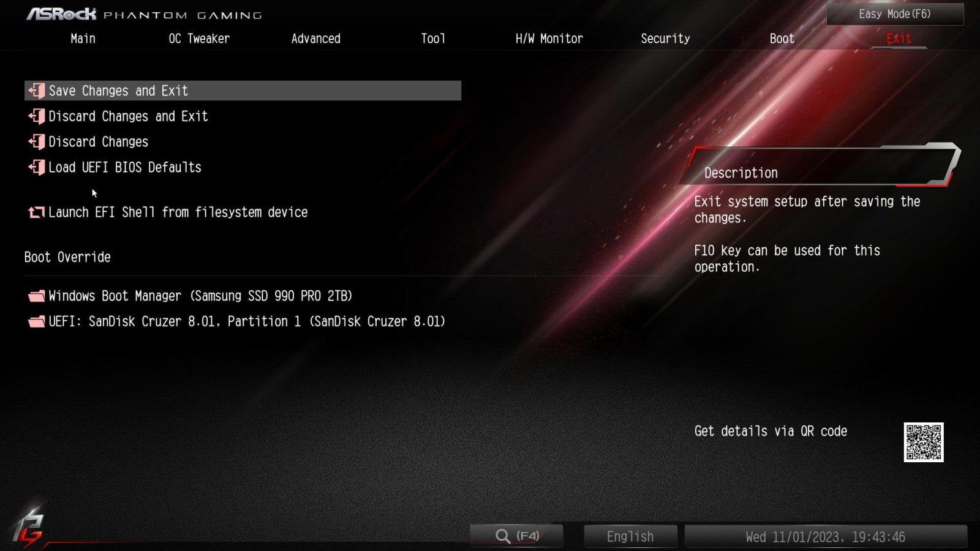
Task: Click the exit icon beside Save Changes and Exit
Action: 37,91
